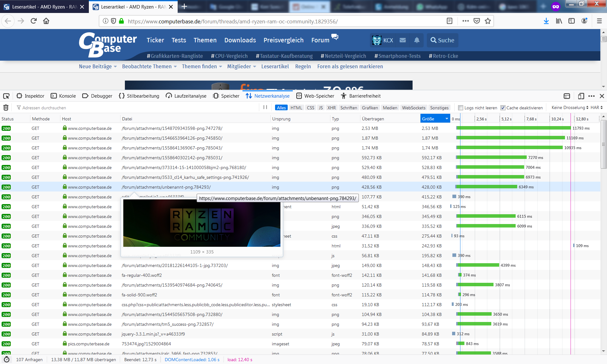This screenshot has width=607, height=364.
Task: Enable 'Logs nicht leeren' checkbox
Action: coord(461,108)
